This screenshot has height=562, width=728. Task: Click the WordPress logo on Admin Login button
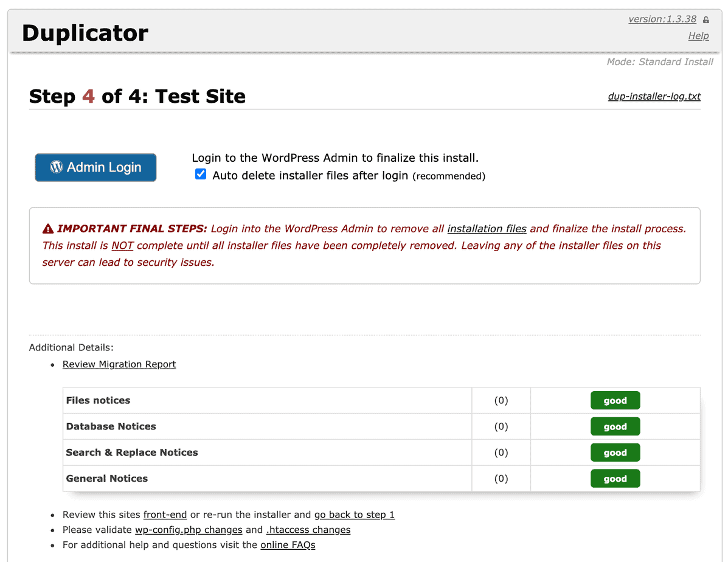[x=55, y=167]
